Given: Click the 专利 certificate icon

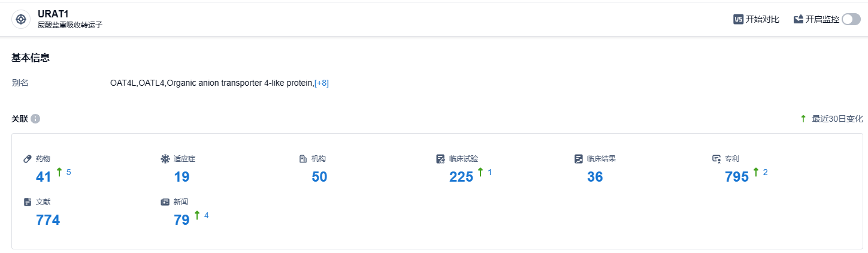Looking at the screenshot, I should 716,159.
